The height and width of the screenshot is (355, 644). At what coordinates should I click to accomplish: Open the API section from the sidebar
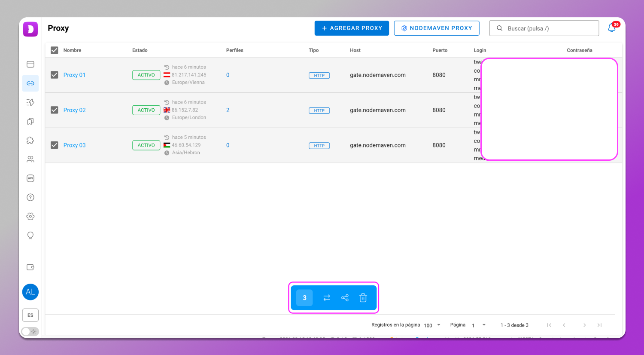click(30, 178)
